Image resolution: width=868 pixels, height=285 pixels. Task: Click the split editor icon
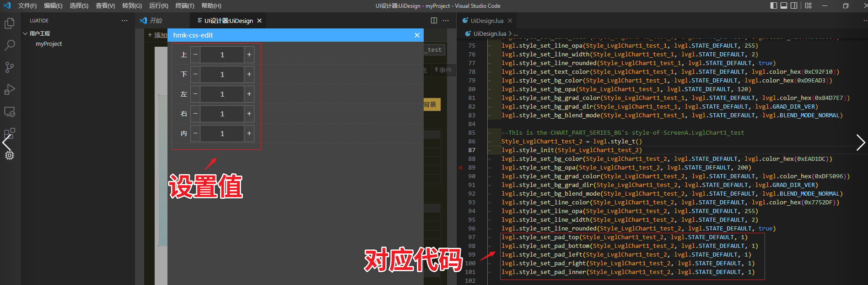point(434,21)
